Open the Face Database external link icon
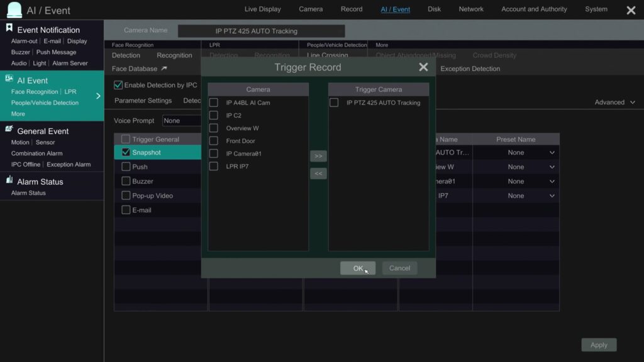644x362 pixels. [x=164, y=69]
